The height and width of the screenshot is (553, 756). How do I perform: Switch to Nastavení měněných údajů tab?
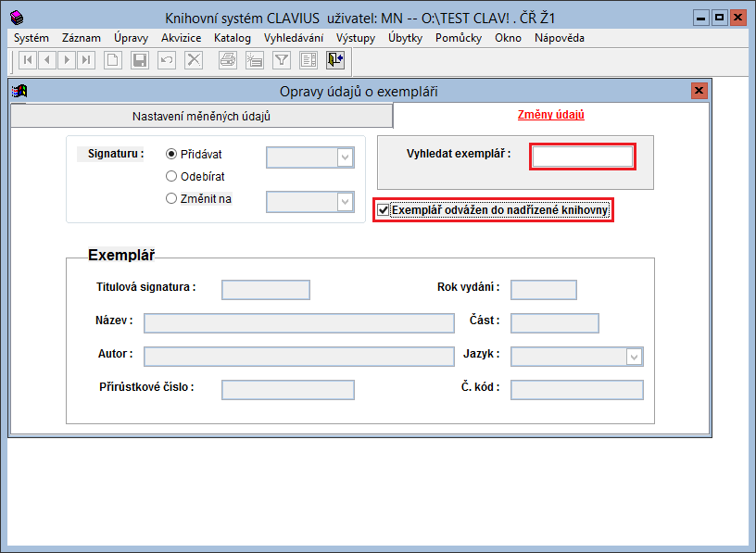pyautogui.click(x=201, y=117)
